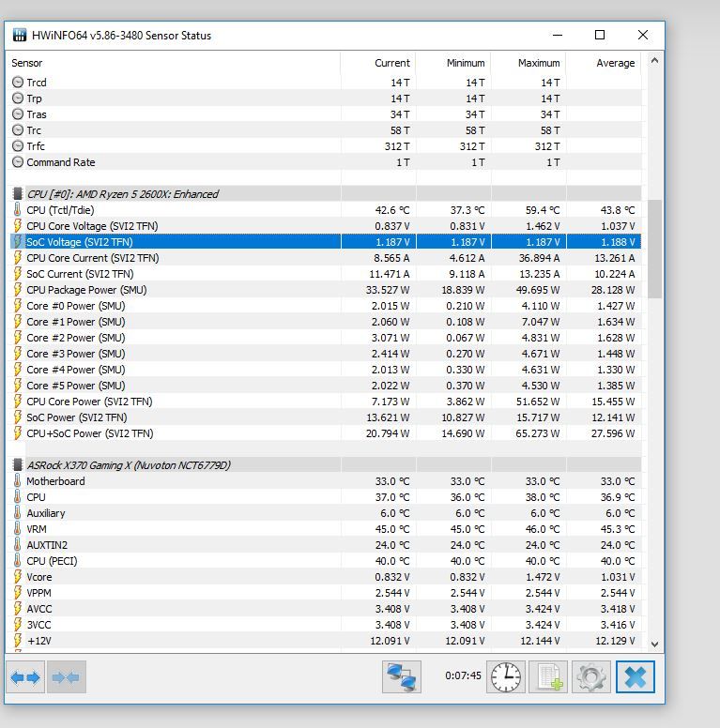The height and width of the screenshot is (728, 720).
Task: Select the Core #1 Power (SMU) row
Action: click(x=326, y=322)
